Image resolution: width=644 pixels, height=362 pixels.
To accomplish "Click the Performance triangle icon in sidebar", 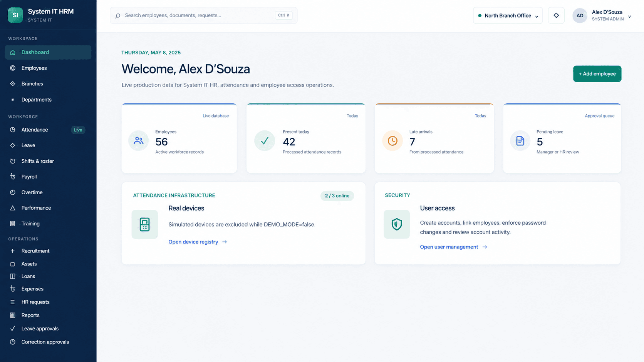I will coord(13,208).
